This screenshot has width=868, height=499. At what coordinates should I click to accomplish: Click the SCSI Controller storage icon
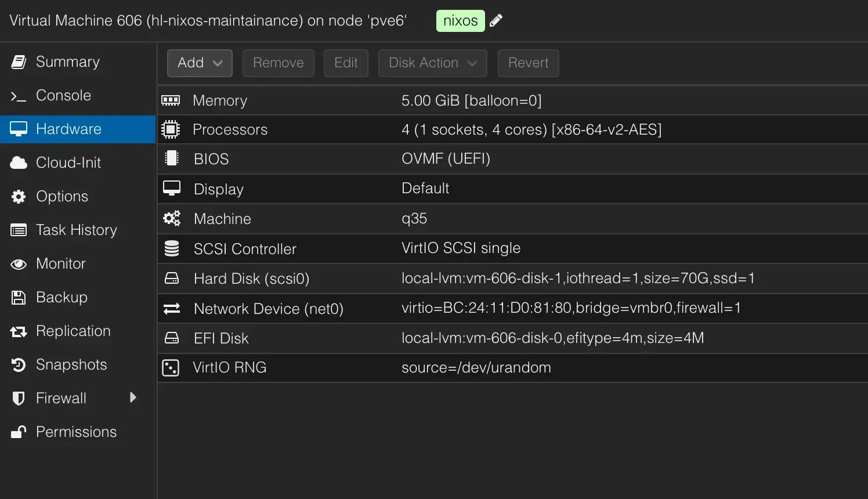pos(171,248)
